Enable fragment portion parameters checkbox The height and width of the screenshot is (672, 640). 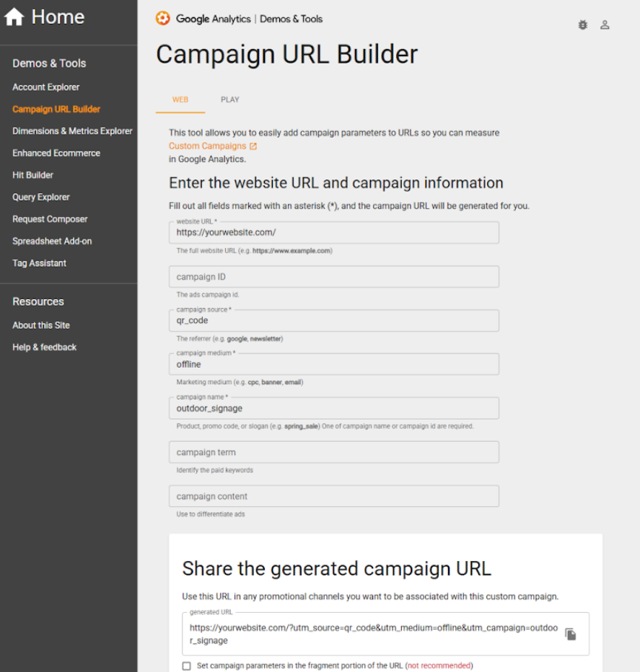[187, 666]
